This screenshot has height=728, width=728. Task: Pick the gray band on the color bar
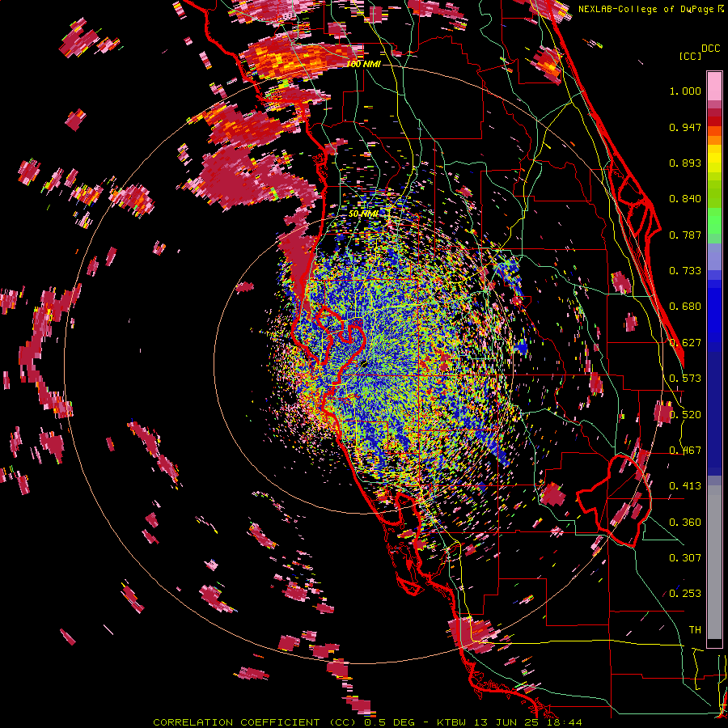pyautogui.click(x=714, y=564)
